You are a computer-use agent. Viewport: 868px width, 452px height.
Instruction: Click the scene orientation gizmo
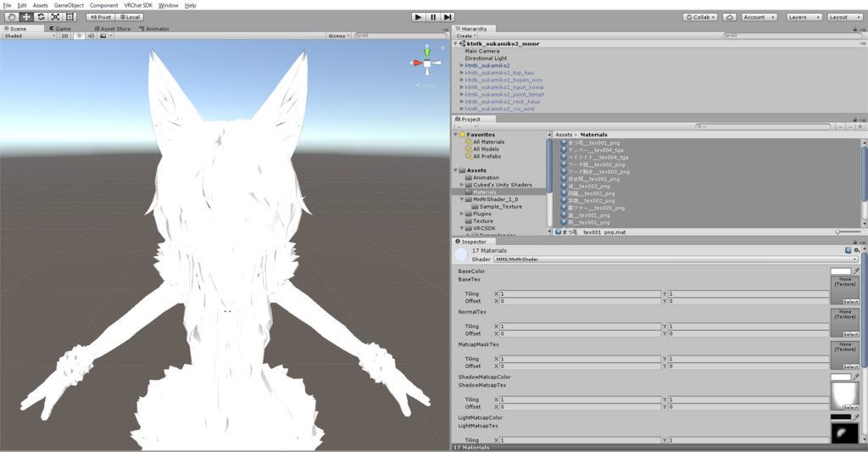[427, 63]
